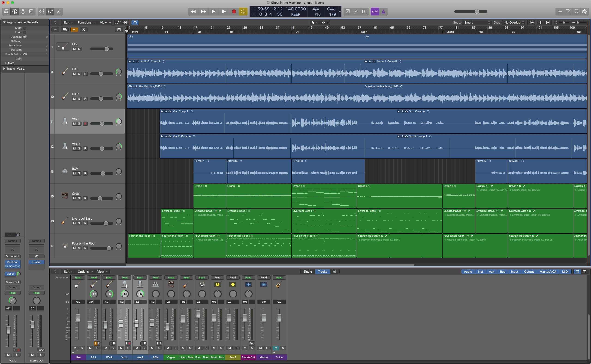591x364 pixels.
Task: Toggle the Count-in 1234 button
Action: (375, 11)
